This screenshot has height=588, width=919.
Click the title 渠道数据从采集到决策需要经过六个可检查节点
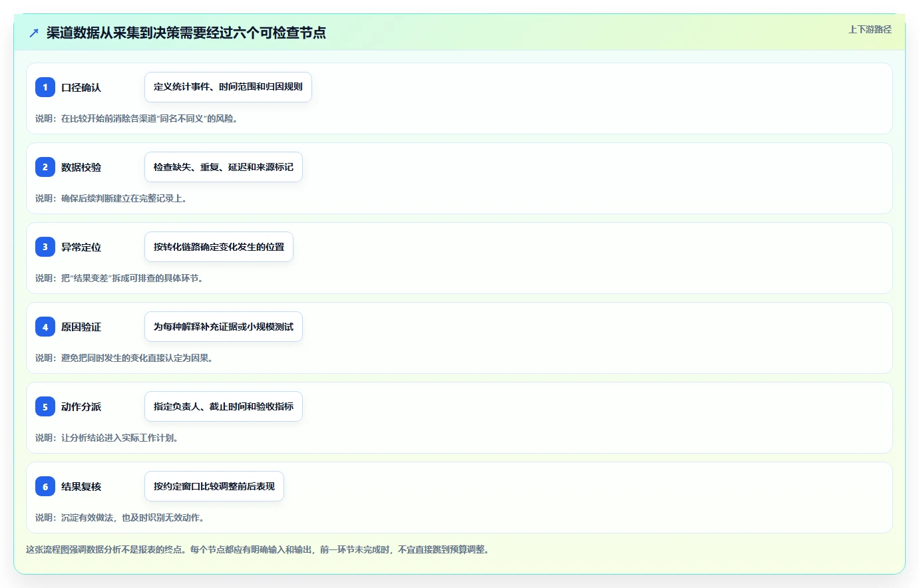(x=186, y=33)
